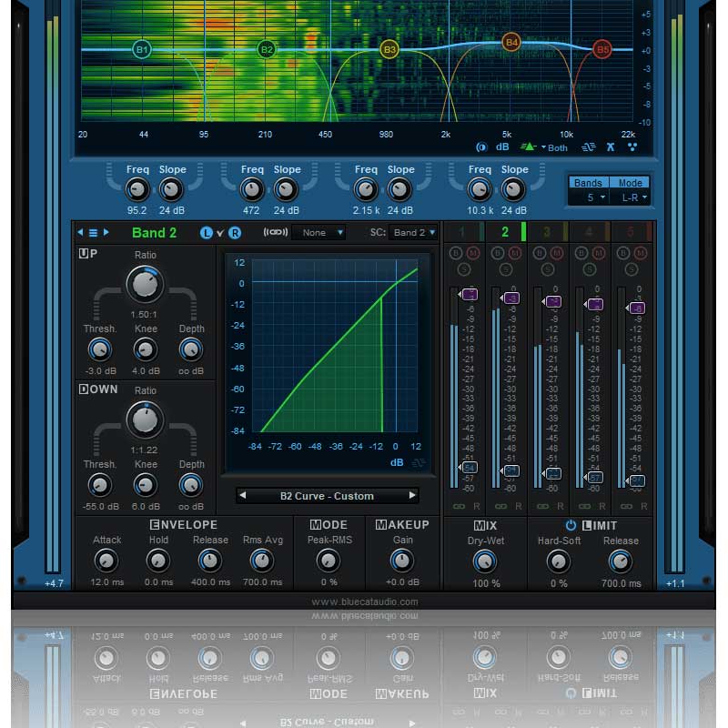The image size is (728, 728).
Task: Click band 5 reset R icon below meter
Action: [x=643, y=506]
